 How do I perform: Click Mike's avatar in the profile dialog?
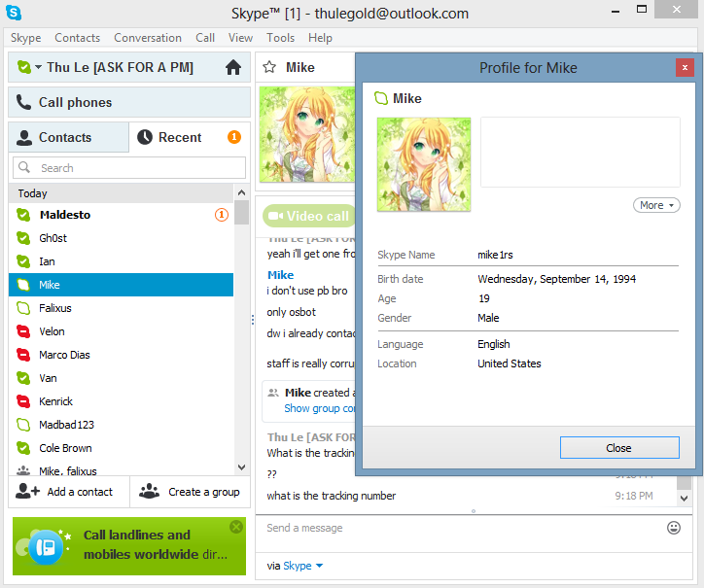tap(424, 164)
